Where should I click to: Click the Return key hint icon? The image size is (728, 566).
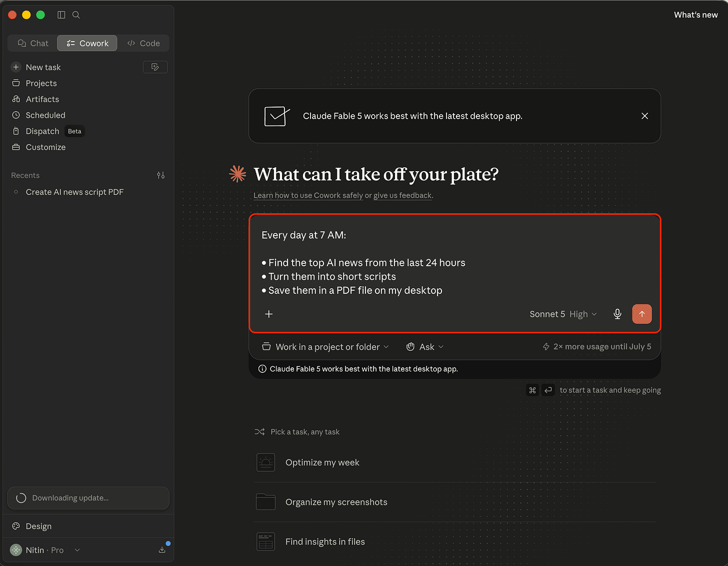click(x=548, y=390)
